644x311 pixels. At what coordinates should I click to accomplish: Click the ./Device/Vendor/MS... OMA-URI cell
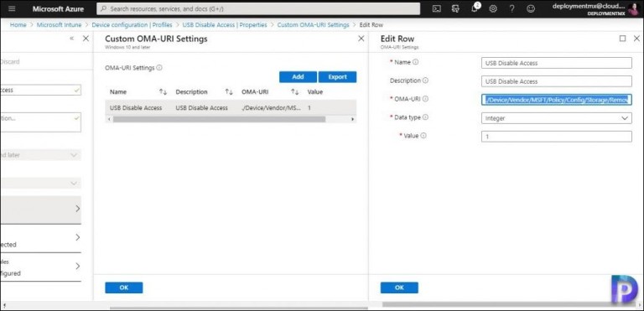[271, 107]
